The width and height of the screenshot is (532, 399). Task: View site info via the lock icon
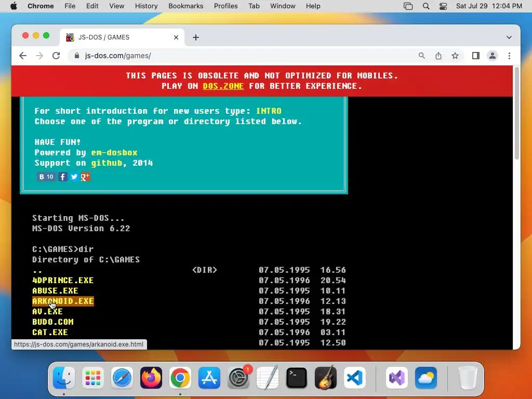(77, 56)
